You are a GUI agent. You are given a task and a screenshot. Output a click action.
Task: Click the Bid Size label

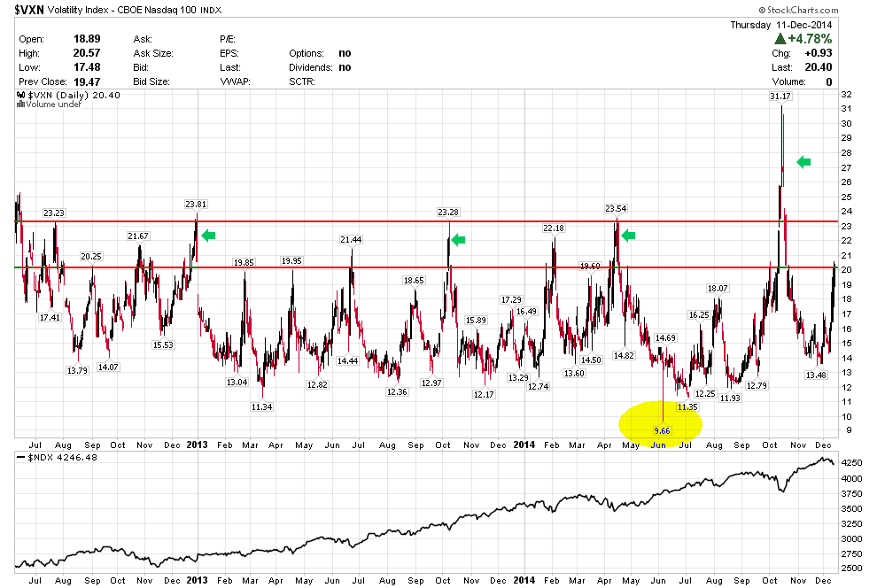151,81
